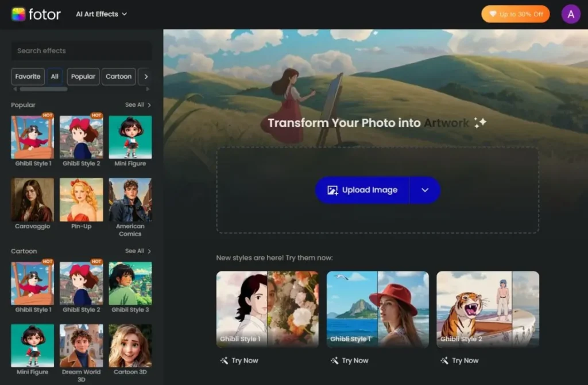Click the magic wand icon before first Try Now
Image resolution: width=588 pixels, height=385 pixels.
(223, 360)
